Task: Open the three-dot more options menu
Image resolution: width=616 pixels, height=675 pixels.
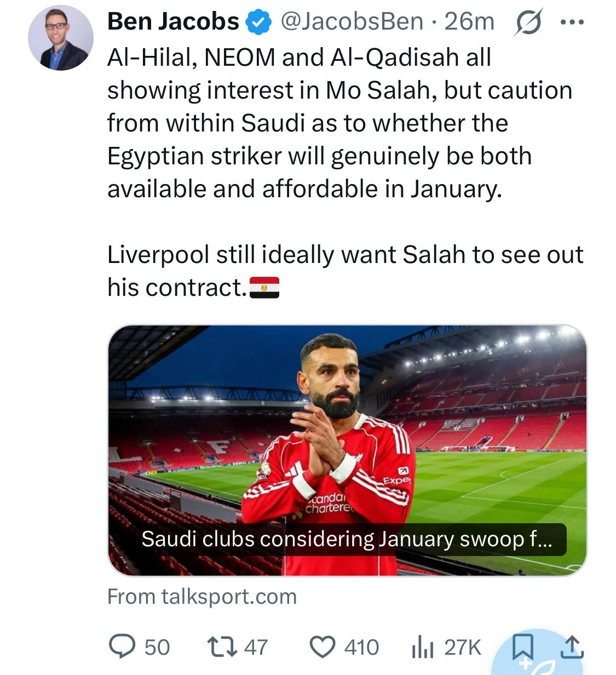Action: [573, 22]
